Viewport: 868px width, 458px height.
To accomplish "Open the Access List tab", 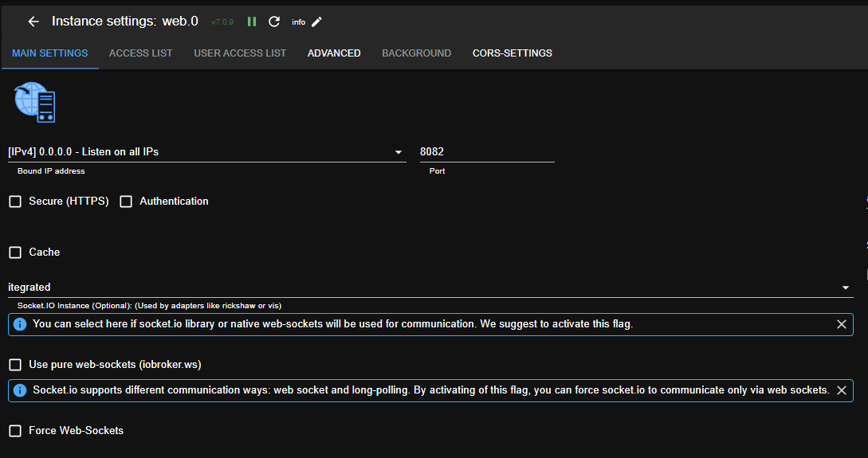I will click(140, 53).
